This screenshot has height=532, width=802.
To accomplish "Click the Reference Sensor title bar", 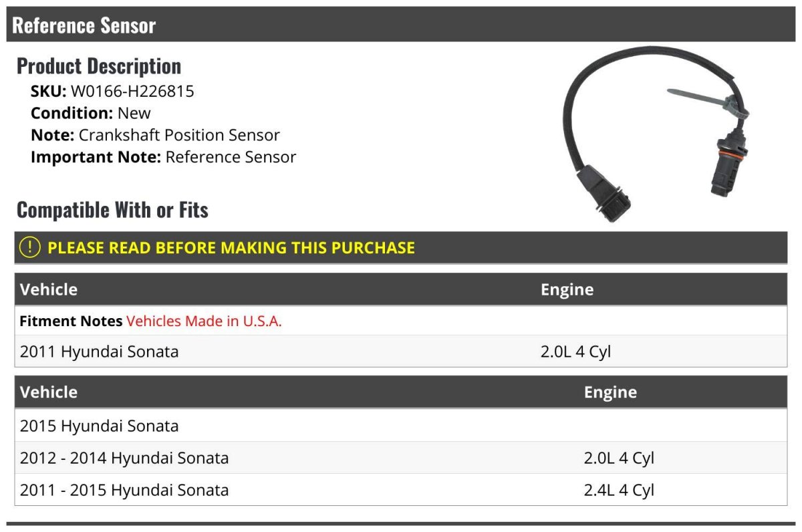I will pyautogui.click(x=401, y=25).
